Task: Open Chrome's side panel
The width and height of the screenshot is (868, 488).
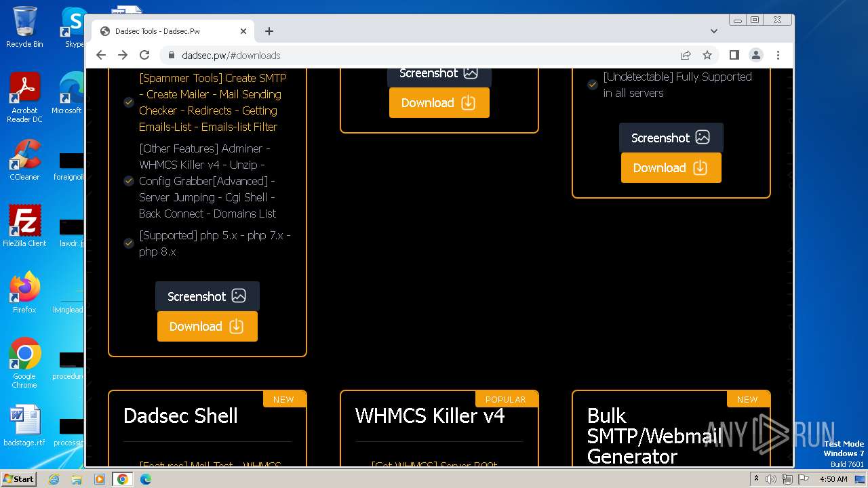Action: (x=734, y=55)
